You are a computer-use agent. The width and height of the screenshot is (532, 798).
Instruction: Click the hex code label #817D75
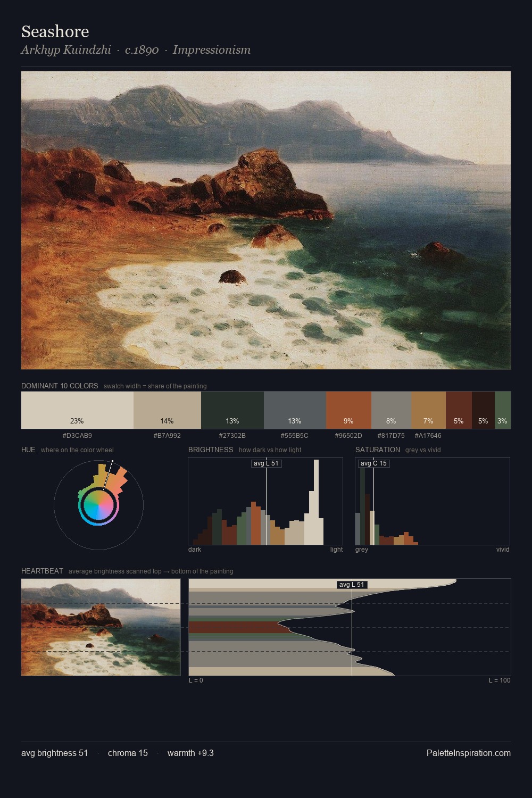coord(391,436)
